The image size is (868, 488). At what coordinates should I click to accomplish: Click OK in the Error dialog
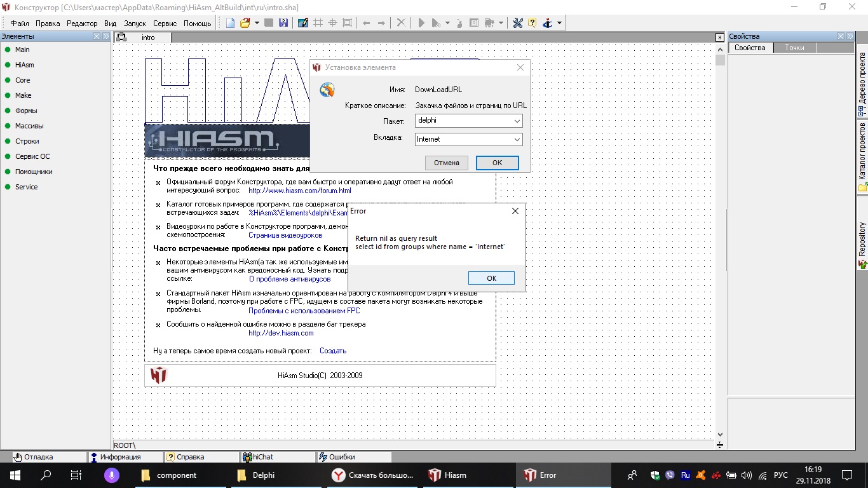click(491, 278)
